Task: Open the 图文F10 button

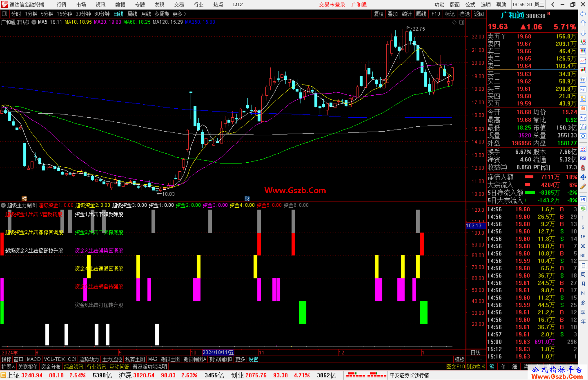Action: click(x=455, y=367)
